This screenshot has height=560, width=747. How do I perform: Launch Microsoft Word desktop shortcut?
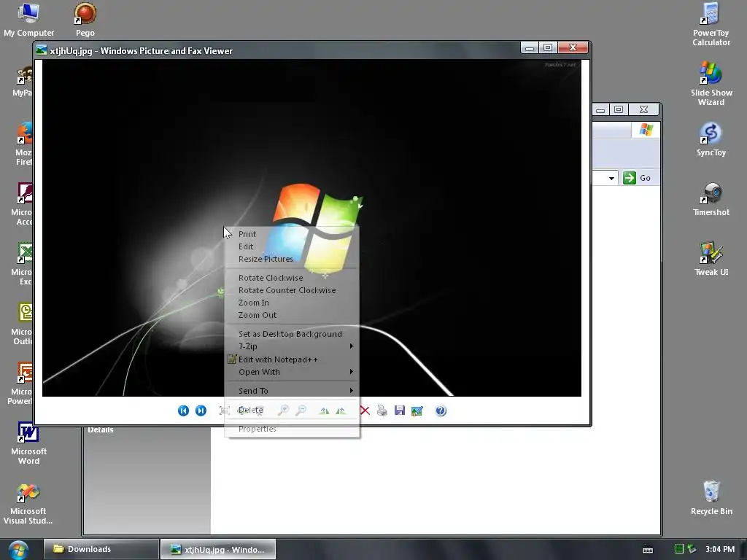[x=28, y=443]
